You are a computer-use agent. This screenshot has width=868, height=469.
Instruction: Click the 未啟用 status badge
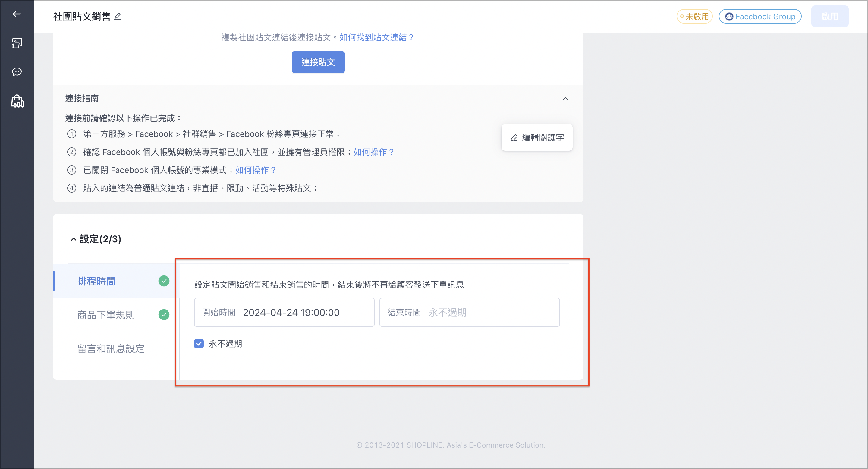(694, 17)
